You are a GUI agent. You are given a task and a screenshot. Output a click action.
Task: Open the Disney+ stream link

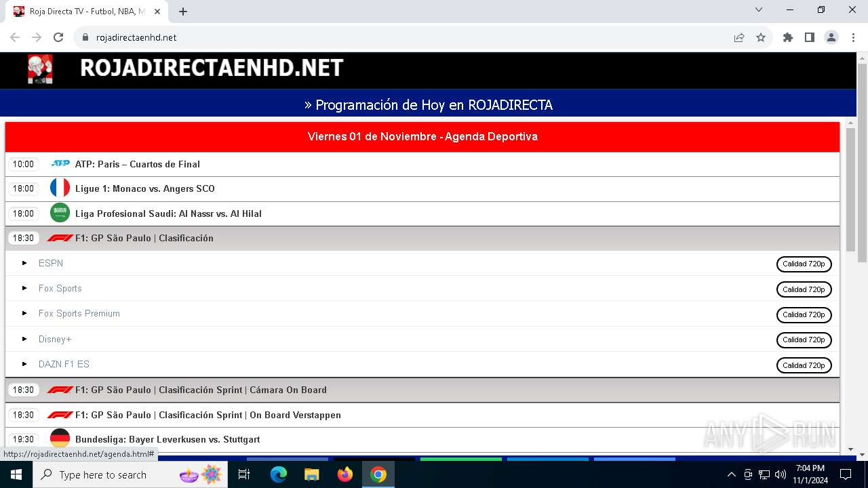pyautogui.click(x=55, y=339)
